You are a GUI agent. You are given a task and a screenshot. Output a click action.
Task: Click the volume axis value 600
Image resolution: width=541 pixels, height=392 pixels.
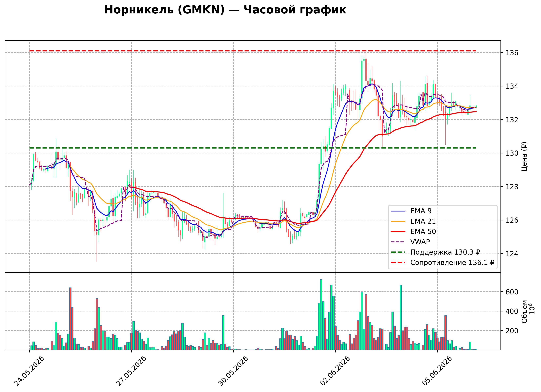pos(512,292)
